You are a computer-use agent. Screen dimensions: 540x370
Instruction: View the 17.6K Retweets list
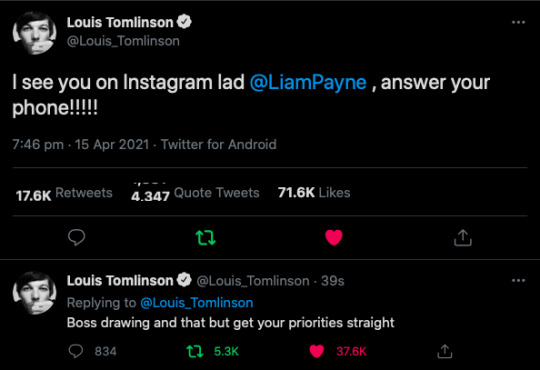tap(64, 194)
